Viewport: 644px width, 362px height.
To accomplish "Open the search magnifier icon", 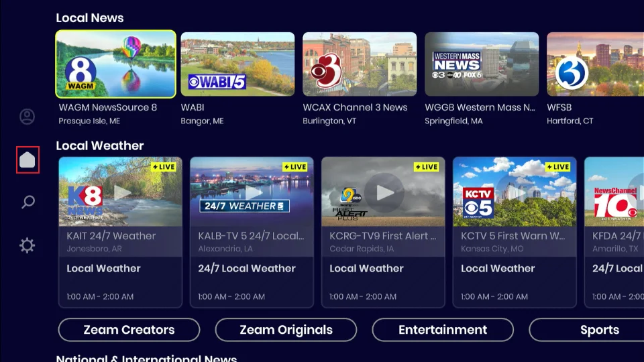I will point(28,202).
